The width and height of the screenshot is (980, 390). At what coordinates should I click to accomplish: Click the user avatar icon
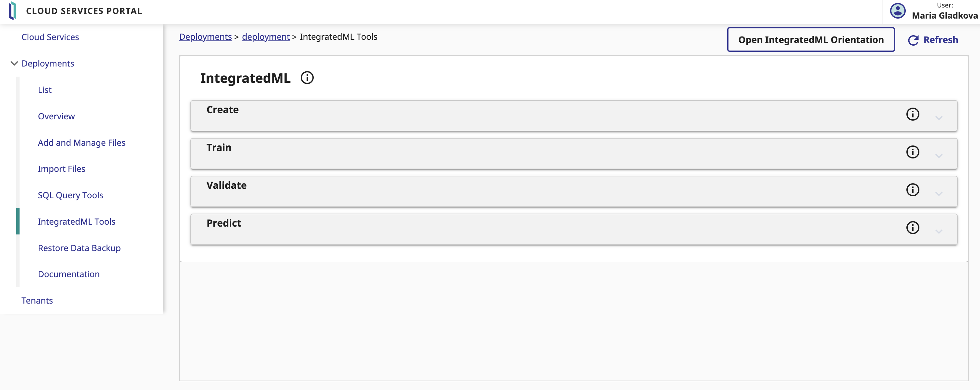[898, 11]
